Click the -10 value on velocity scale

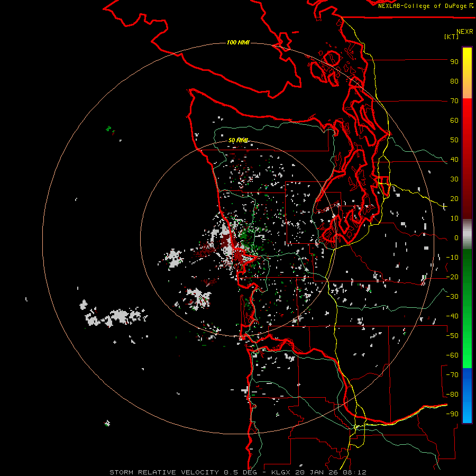point(452,258)
